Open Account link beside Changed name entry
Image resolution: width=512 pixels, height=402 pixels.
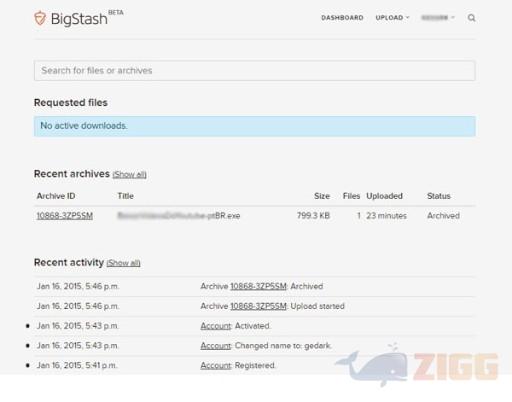coord(216,346)
